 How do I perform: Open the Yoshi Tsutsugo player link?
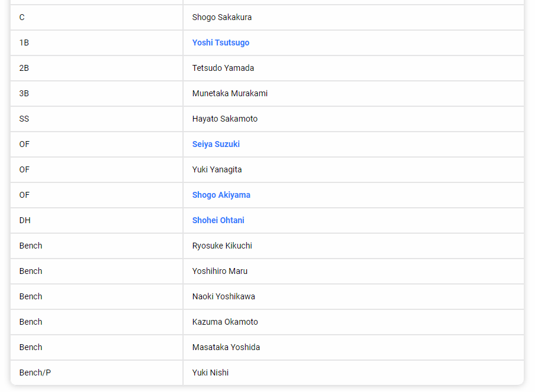point(220,43)
